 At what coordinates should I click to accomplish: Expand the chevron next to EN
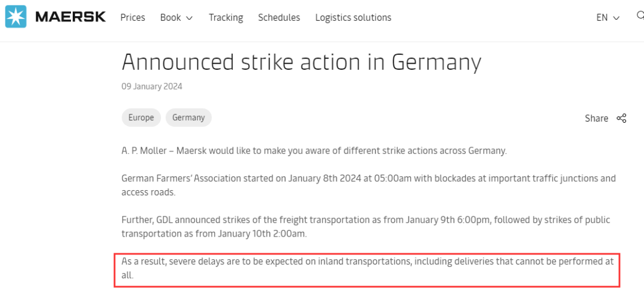click(616, 18)
